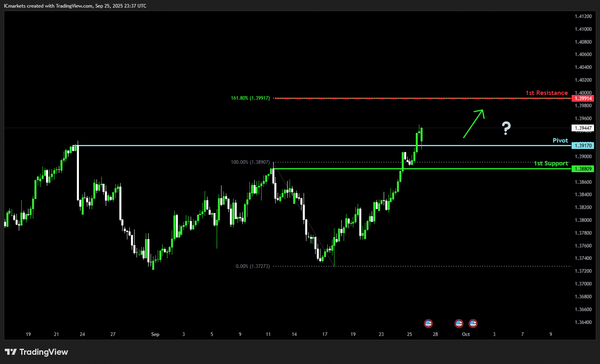Click the white question mark symbol
Viewport: 600px width, 364px height.
506,128
